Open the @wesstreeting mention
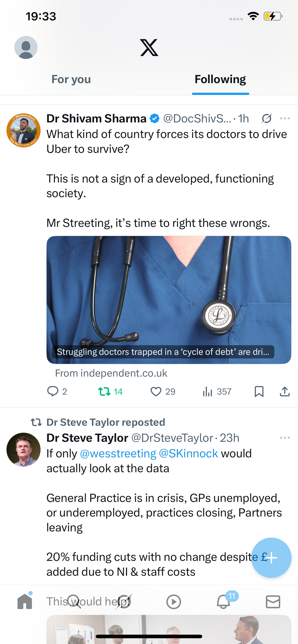The width and height of the screenshot is (298, 644). point(118,454)
